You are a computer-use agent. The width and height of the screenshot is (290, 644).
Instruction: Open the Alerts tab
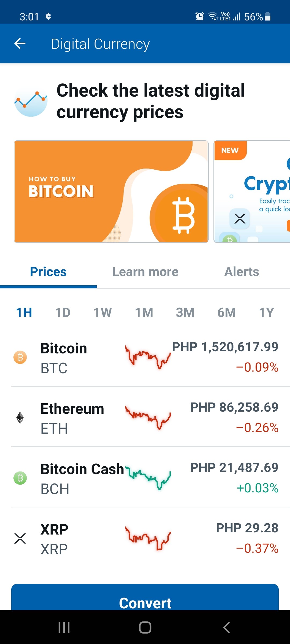tap(242, 272)
